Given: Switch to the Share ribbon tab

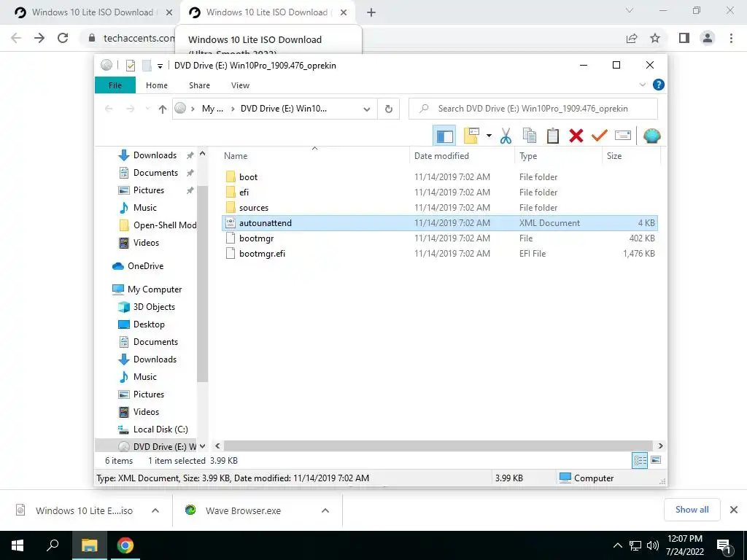Looking at the screenshot, I should [199, 85].
